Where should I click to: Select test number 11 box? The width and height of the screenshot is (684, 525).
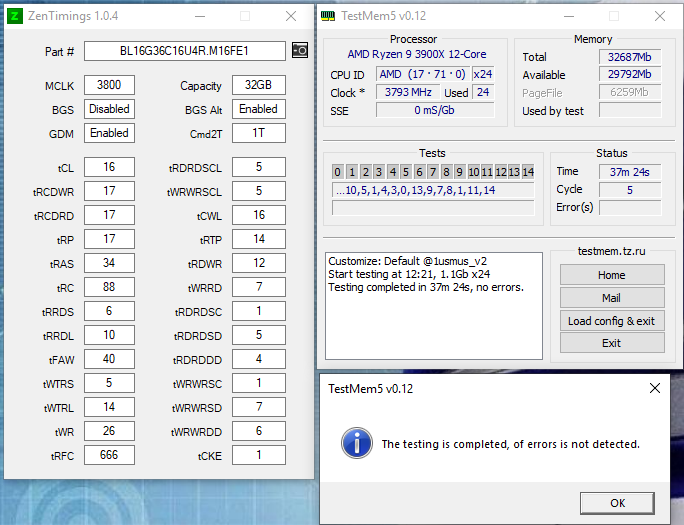point(487,172)
